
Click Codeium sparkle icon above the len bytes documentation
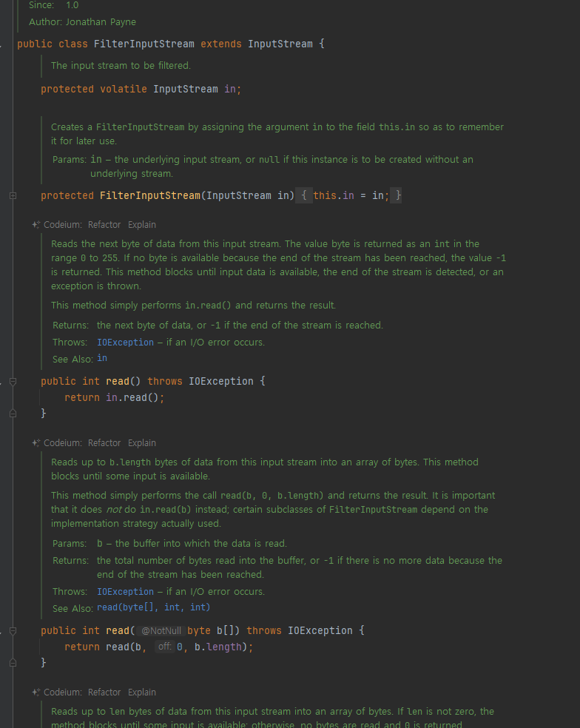pos(36,692)
